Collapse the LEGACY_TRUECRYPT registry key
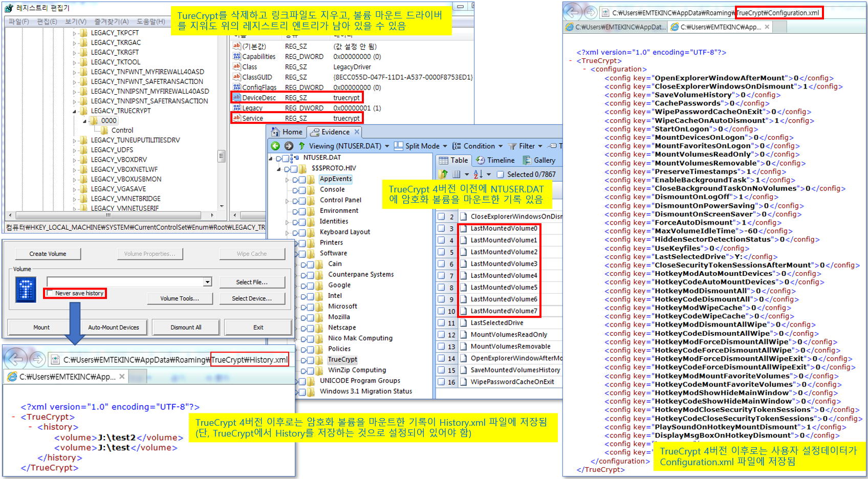 [75, 111]
